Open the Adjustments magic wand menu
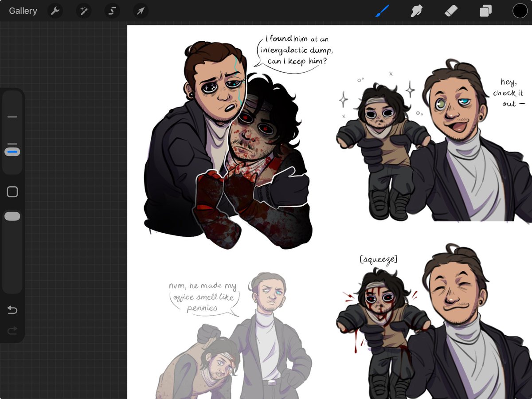 coord(83,11)
